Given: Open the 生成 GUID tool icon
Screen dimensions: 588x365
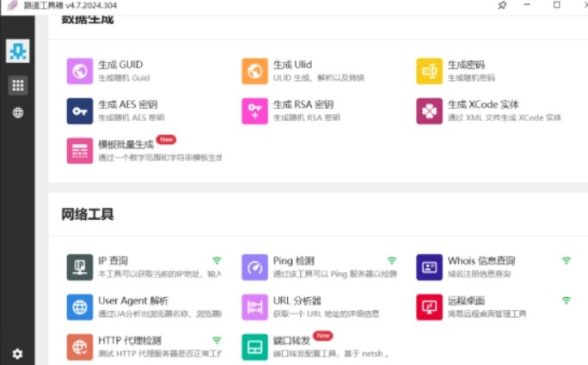Looking at the screenshot, I should point(79,71).
